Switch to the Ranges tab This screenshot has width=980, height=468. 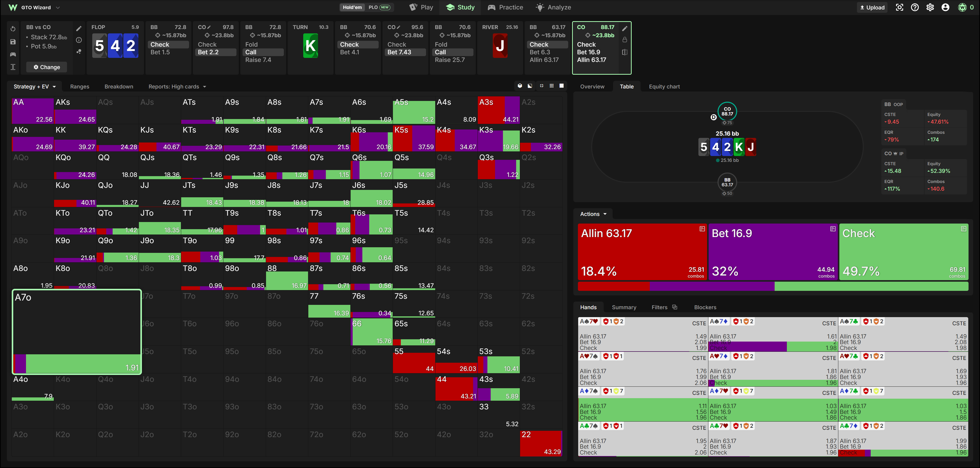80,86
